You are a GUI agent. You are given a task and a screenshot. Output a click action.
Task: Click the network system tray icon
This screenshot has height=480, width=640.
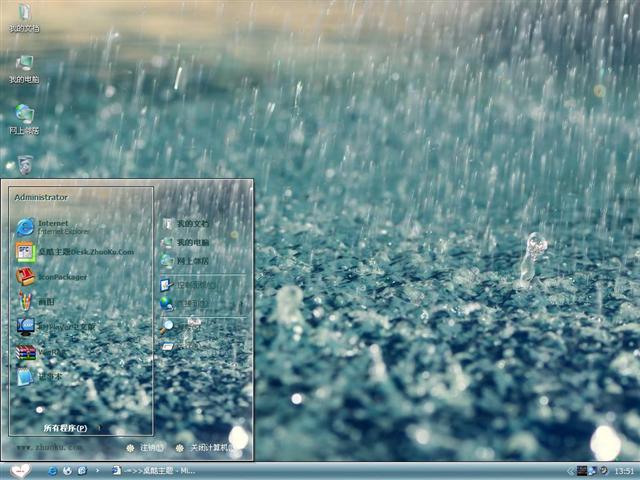(x=593, y=471)
